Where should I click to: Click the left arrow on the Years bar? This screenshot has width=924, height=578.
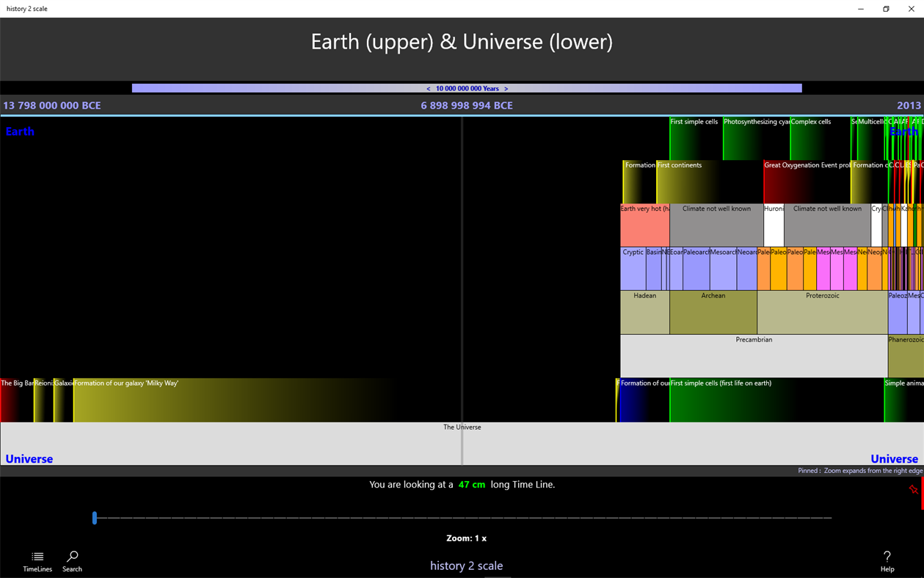pos(429,88)
